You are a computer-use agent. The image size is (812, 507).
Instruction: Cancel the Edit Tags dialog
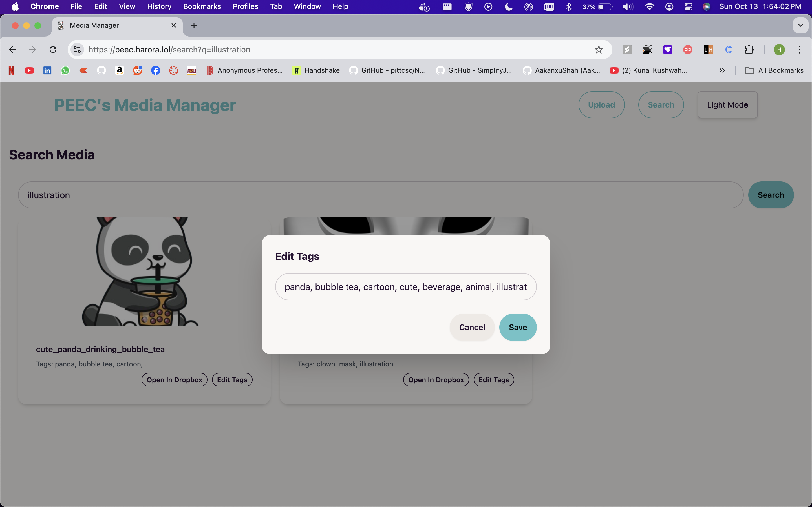tap(472, 327)
